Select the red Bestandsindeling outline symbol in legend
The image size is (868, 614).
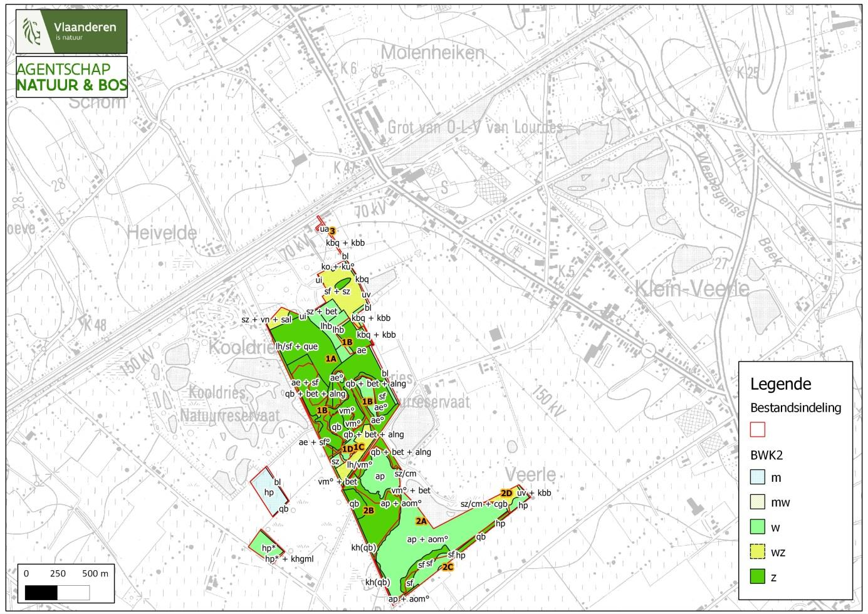[758, 429]
